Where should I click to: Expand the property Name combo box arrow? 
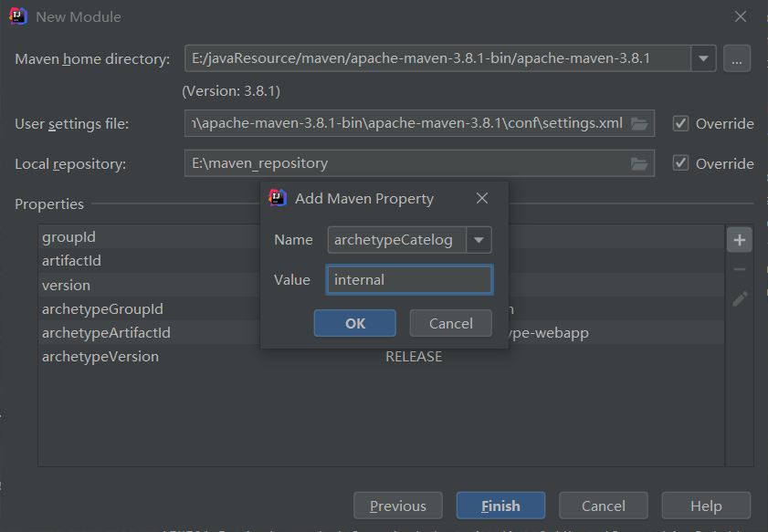click(x=479, y=240)
